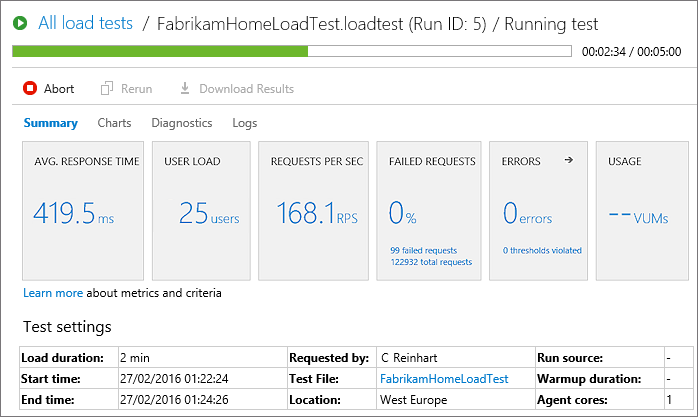Click the 0 thresholds violated text
Screen dimensions: 698x417
click(x=541, y=250)
